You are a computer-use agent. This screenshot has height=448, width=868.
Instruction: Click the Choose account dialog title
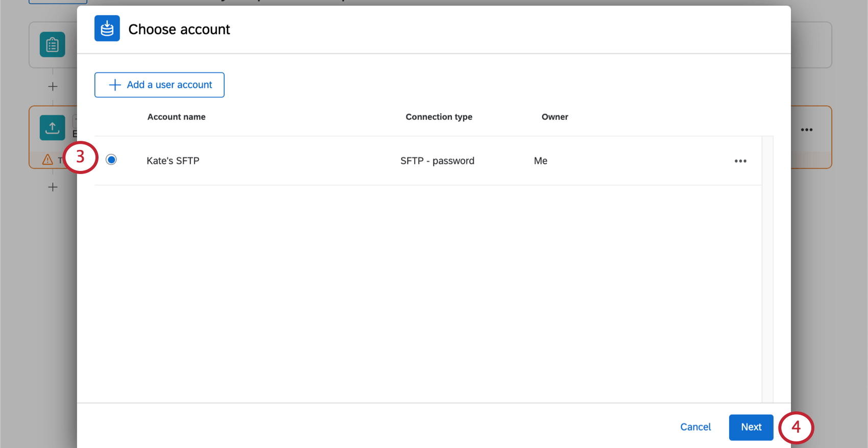[x=179, y=30]
